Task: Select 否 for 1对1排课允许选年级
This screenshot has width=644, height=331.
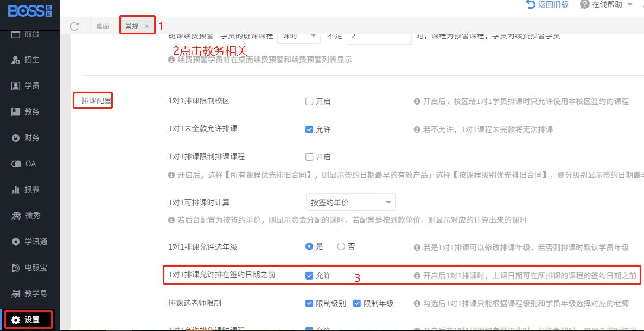Action: 341,246
